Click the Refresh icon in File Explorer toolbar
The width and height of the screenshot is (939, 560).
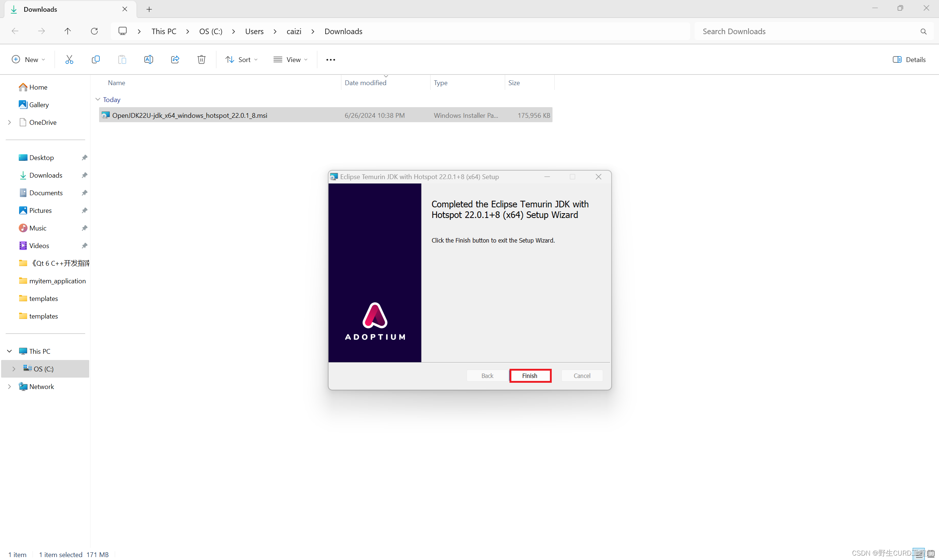point(94,31)
